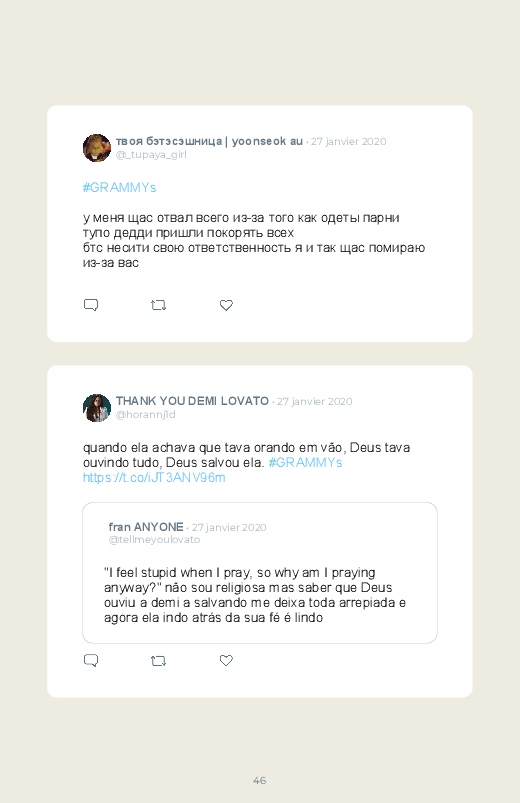Open the @_tupaya_girl profile avatar
The image size is (520, 803).
coord(97,148)
